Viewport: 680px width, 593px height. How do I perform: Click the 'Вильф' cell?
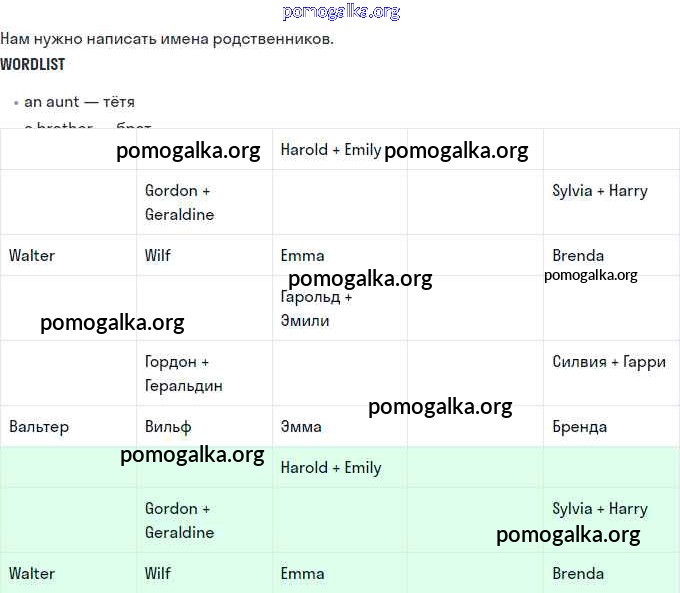pyautogui.click(x=168, y=427)
